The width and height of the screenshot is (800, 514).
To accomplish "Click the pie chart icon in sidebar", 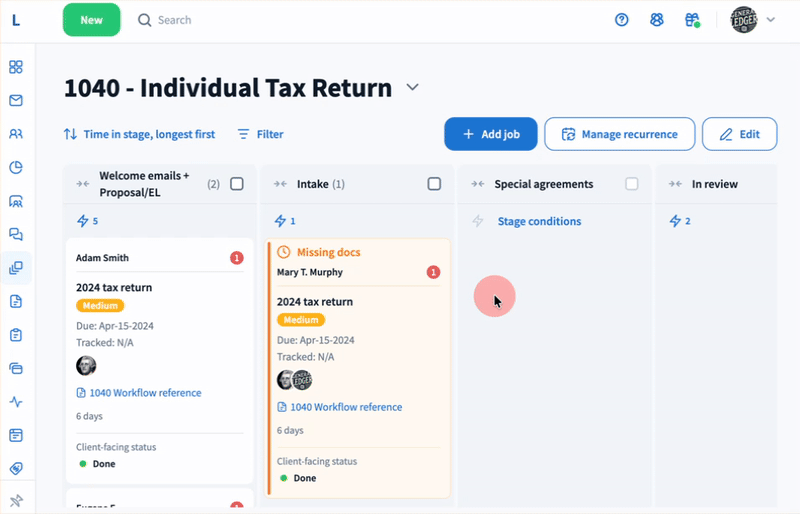I will click(16, 167).
